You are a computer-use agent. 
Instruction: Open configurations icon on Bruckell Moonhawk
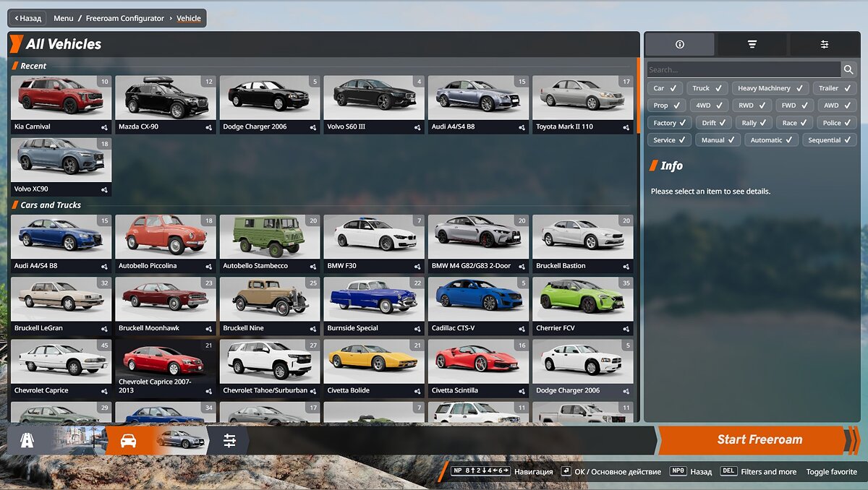click(x=209, y=329)
